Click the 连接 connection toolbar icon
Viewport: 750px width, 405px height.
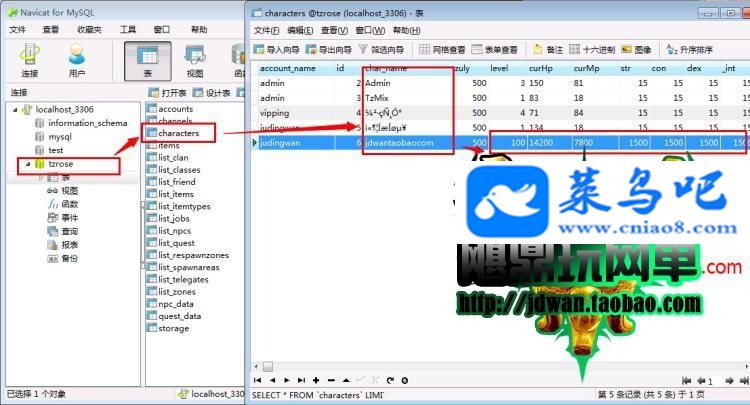[x=30, y=61]
